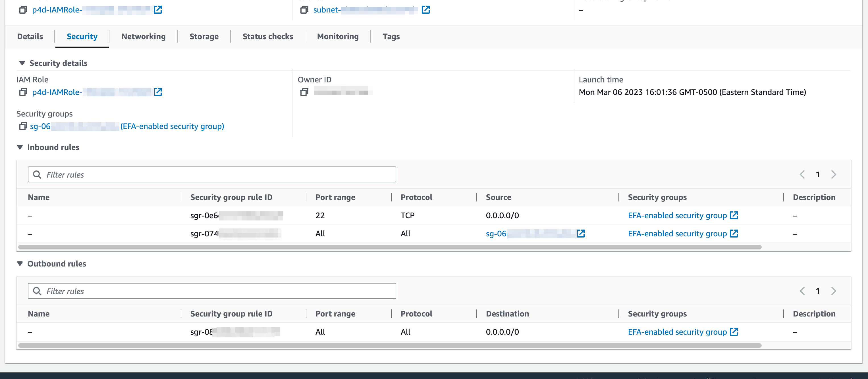Open source sg-06 external link icon
The width and height of the screenshot is (868, 379).
coord(581,234)
